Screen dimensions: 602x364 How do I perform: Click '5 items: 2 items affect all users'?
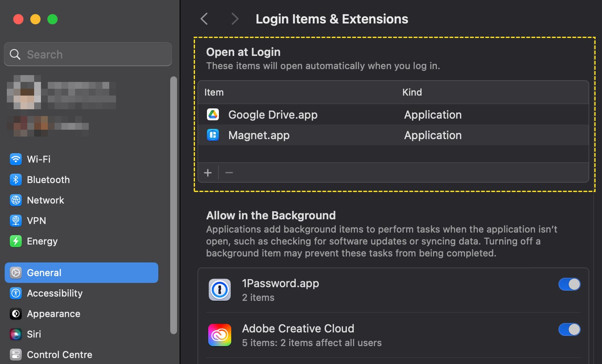point(312,343)
